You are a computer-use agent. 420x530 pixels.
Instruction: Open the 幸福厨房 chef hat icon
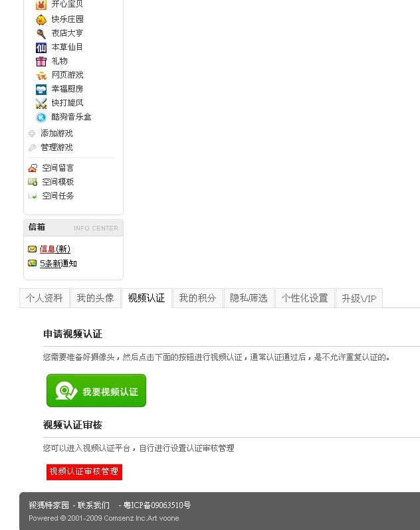pos(41,89)
